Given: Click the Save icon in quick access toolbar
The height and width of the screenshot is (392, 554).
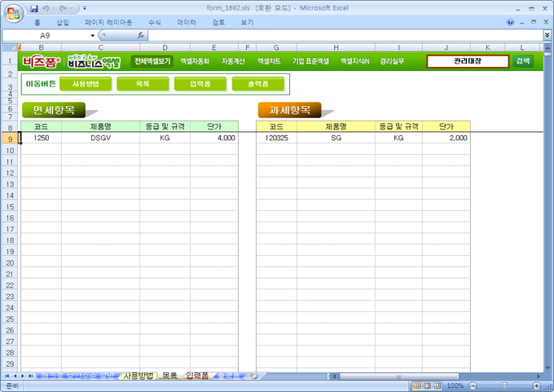Looking at the screenshot, I should [34, 8].
